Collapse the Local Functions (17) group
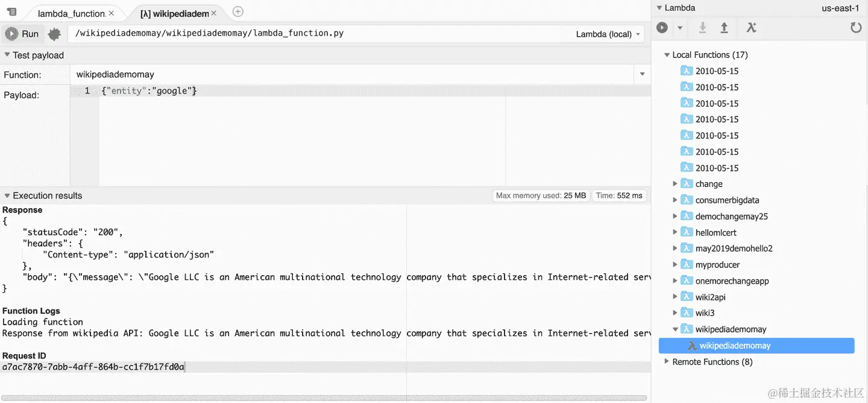 tap(667, 55)
